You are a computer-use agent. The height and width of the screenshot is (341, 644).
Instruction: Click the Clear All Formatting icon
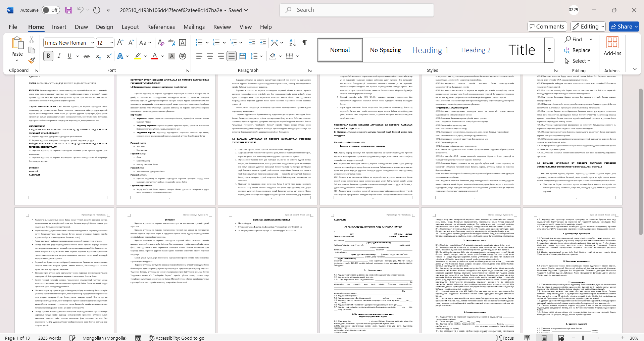[161, 43]
